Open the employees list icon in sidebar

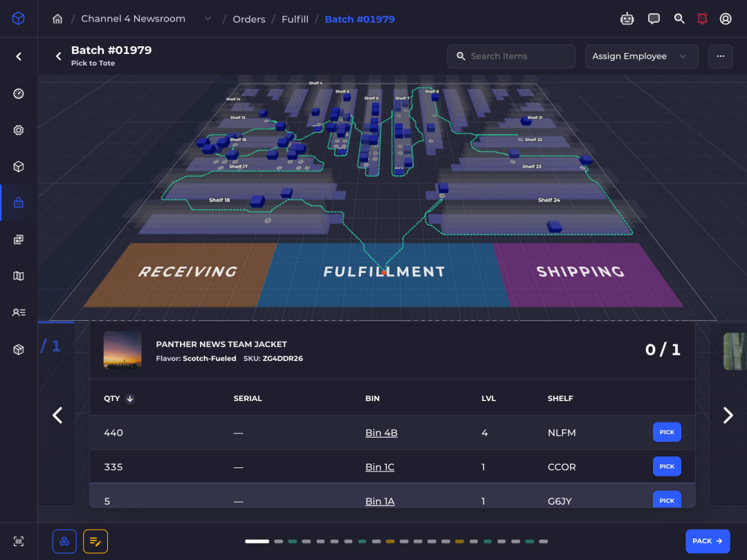coord(19,312)
